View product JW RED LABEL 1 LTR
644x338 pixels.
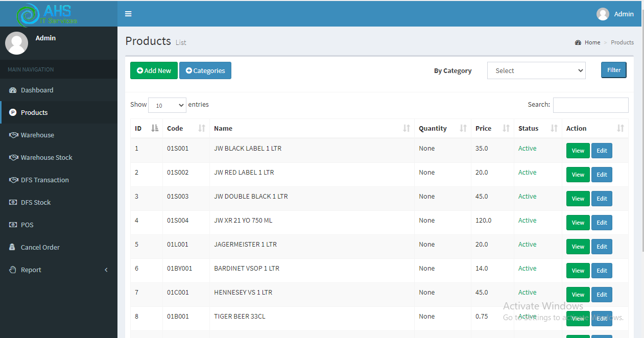click(578, 175)
